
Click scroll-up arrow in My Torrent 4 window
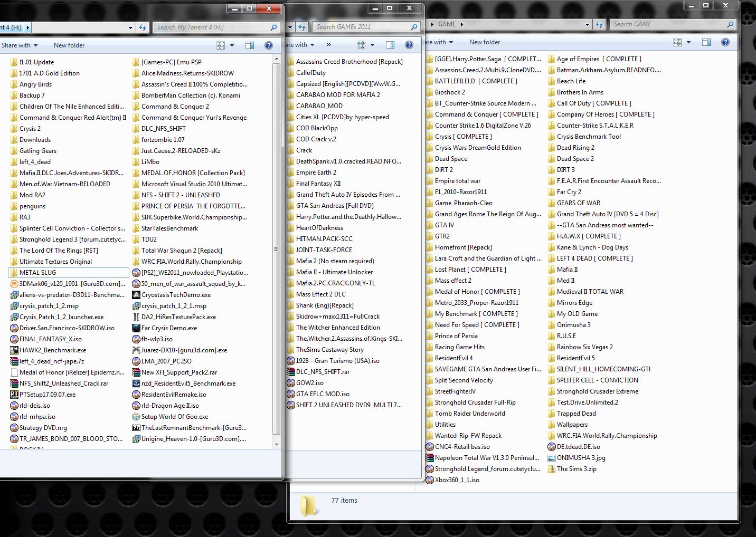click(277, 60)
